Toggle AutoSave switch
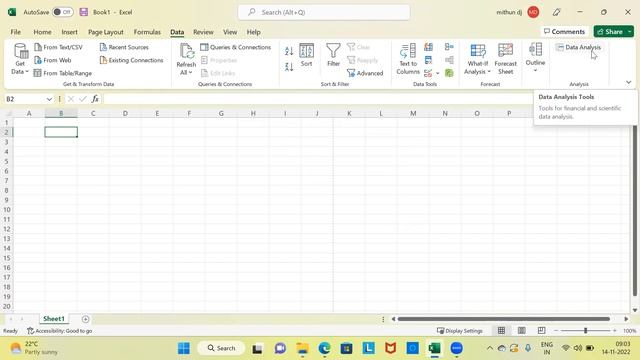This screenshot has height=360, width=640. tap(63, 12)
